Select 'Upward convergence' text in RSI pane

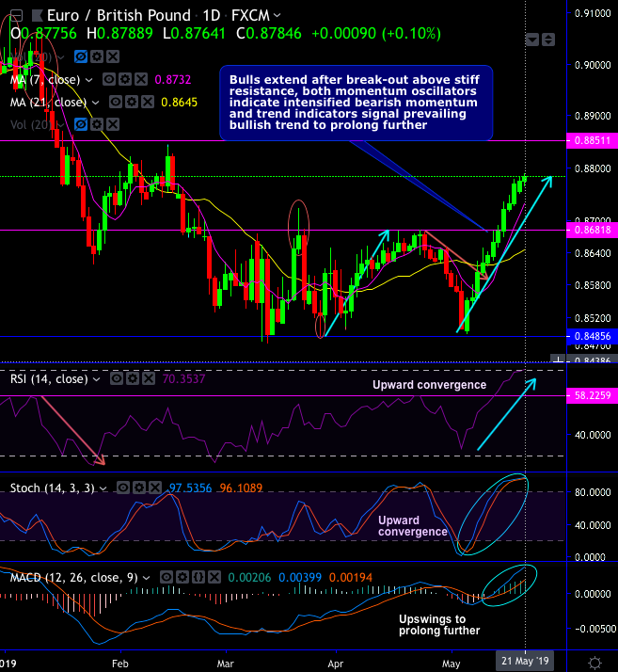429,385
